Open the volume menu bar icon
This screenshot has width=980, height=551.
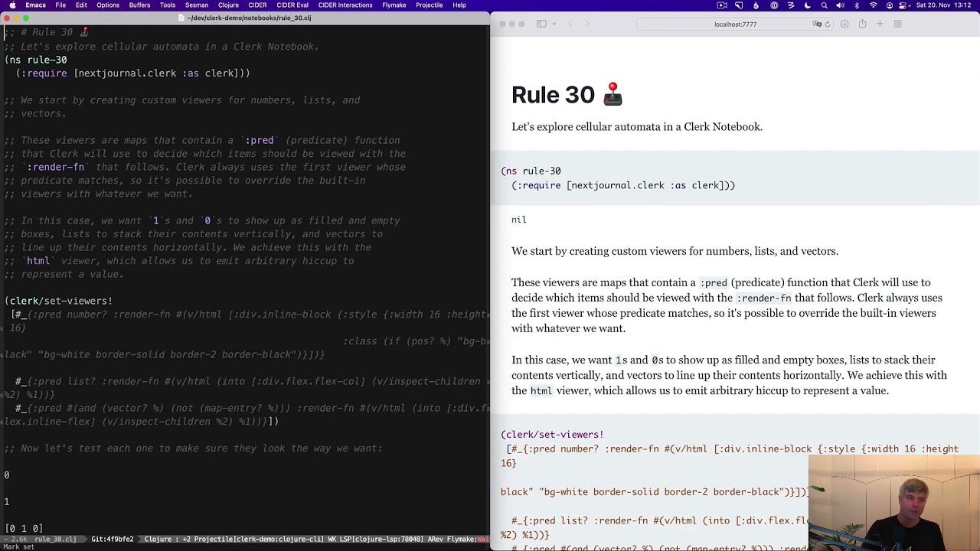tap(840, 5)
